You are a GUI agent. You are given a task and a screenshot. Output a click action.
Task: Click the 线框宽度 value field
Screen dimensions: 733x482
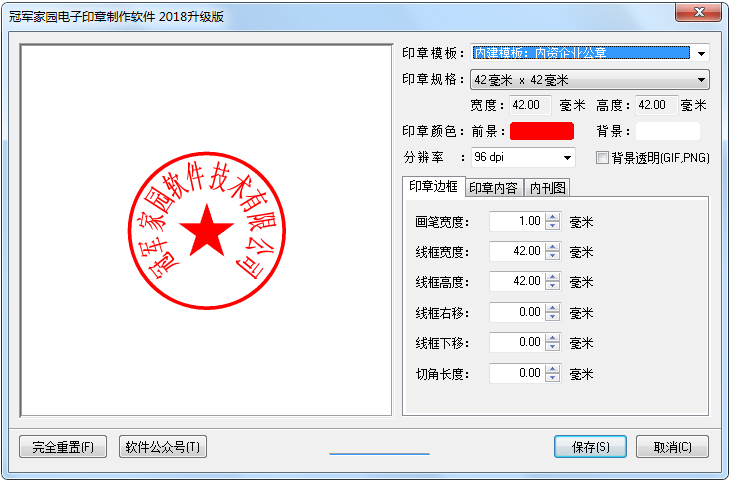pos(517,252)
